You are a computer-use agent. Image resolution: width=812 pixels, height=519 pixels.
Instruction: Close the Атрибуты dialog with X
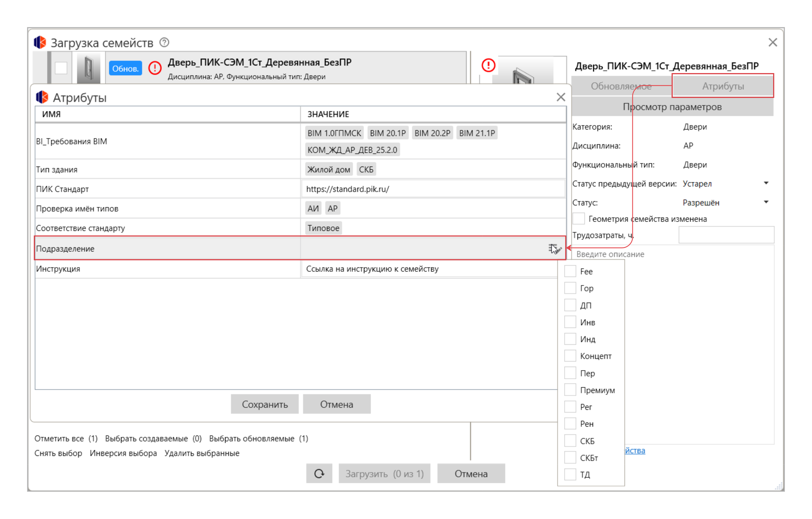point(560,97)
